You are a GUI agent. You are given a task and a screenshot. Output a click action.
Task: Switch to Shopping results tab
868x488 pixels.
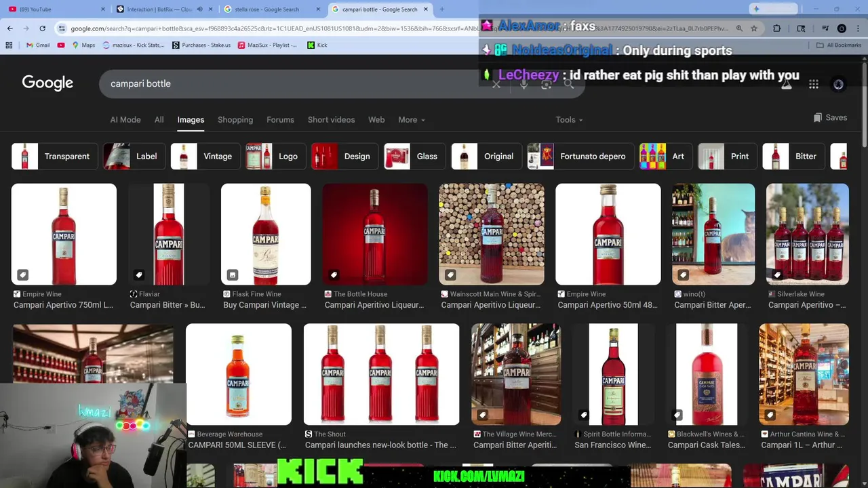point(235,120)
